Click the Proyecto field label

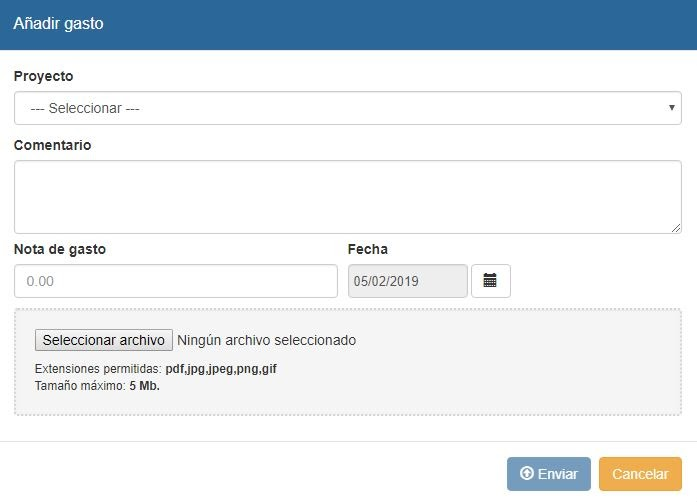coord(43,76)
